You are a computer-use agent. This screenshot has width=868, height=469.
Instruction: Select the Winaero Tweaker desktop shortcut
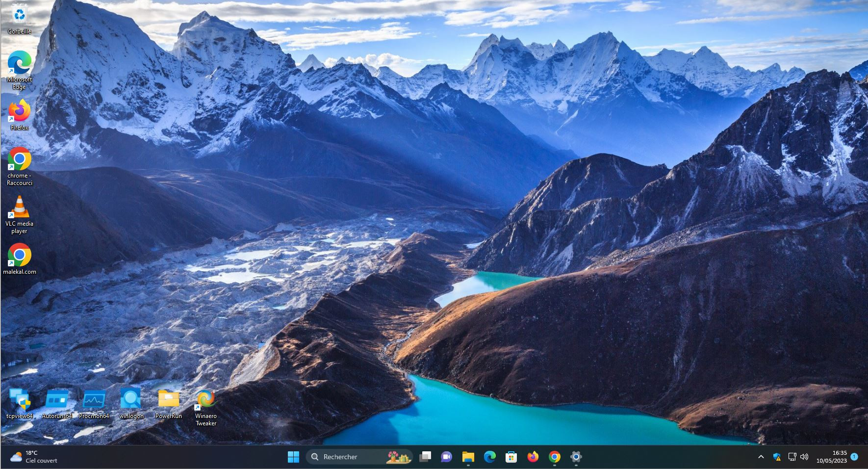[206, 407]
